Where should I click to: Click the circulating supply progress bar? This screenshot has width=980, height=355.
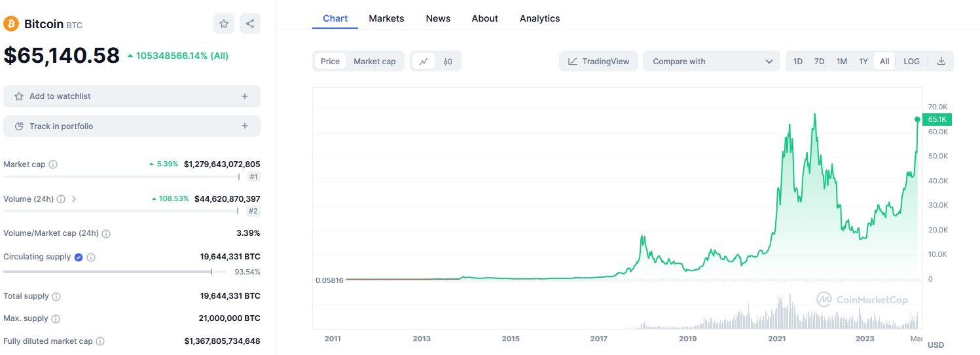[115, 271]
